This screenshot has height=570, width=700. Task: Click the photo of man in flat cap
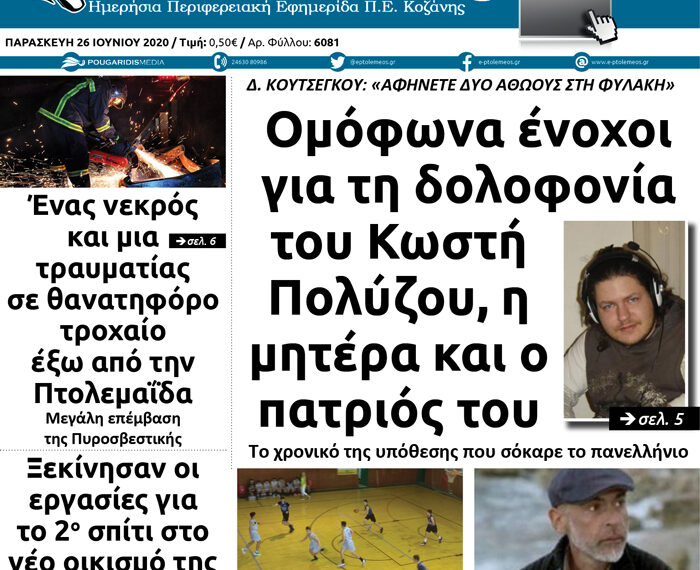(587, 519)
